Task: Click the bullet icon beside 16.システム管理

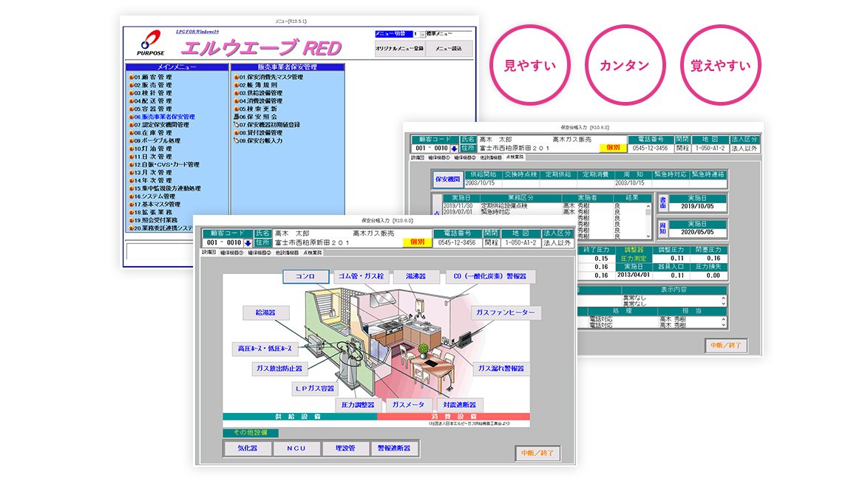Action: pos(131,197)
